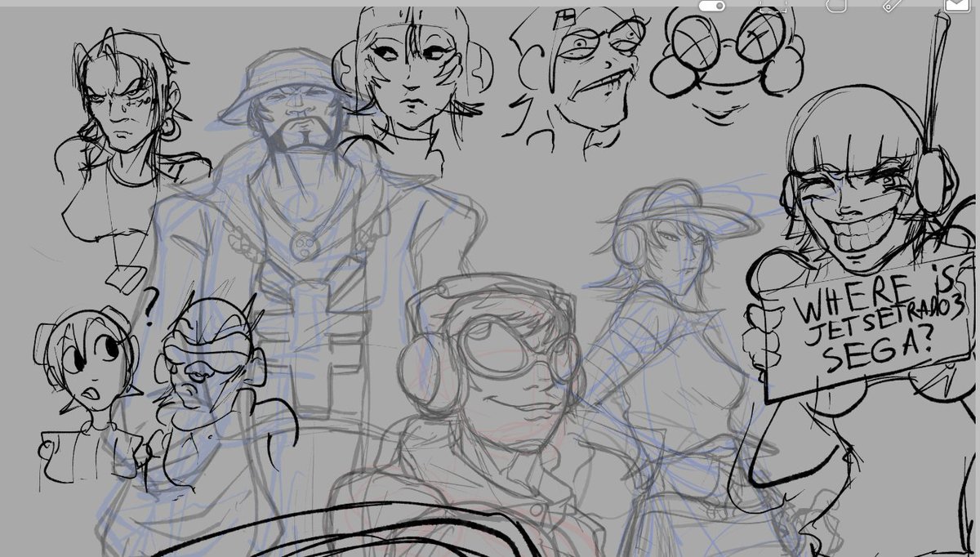Click the envelope-shaped icon at top right
The width and height of the screenshot is (980, 557).
957,5
